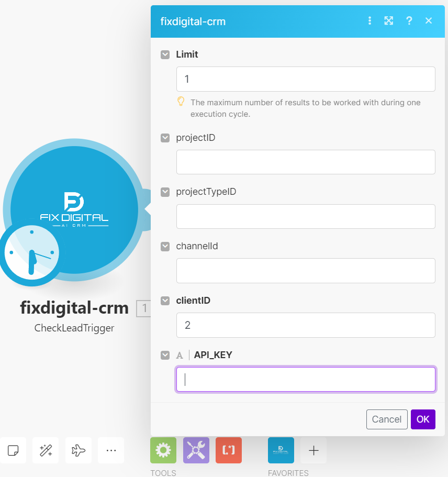Toggle the dropdown arrow beside channelId
The width and height of the screenshot is (448, 477).
click(165, 247)
